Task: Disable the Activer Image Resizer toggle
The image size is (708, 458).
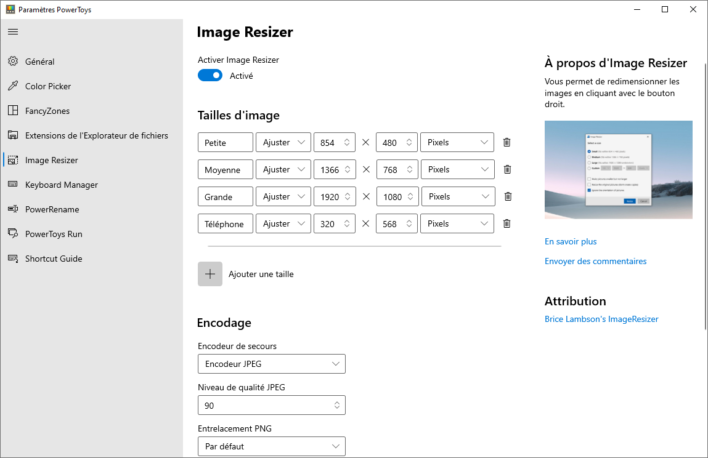Action: pos(210,75)
